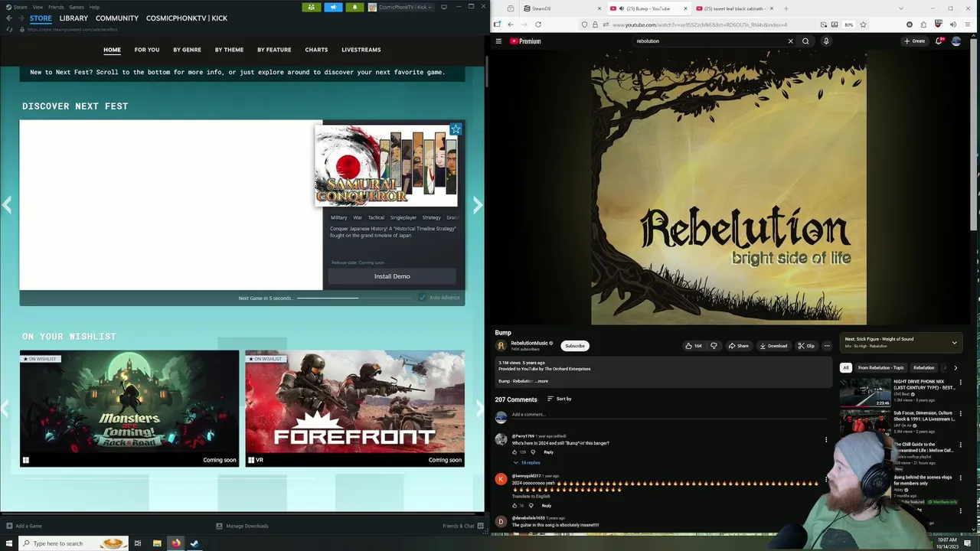
Task: Switch to Steam LIBRARY tab
Action: click(73, 18)
